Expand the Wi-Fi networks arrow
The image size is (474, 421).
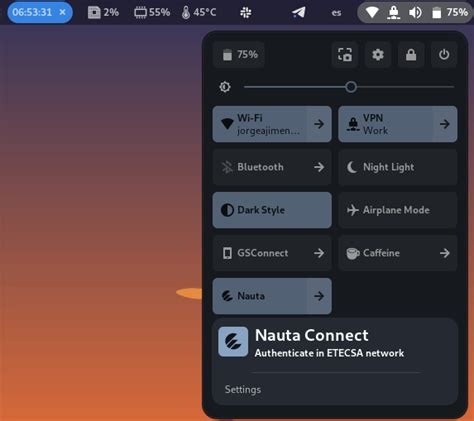[x=319, y=124]
